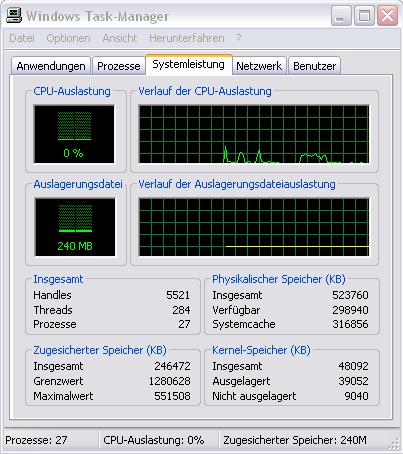Open the Herunterfahren menu
This screenshot has width=403, height=454.
[186, 38]
